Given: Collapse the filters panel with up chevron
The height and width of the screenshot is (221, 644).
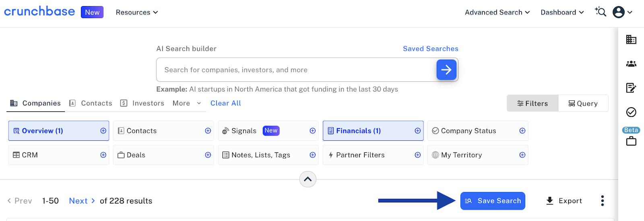Looking at the screenshot, I should click(308, 179).
